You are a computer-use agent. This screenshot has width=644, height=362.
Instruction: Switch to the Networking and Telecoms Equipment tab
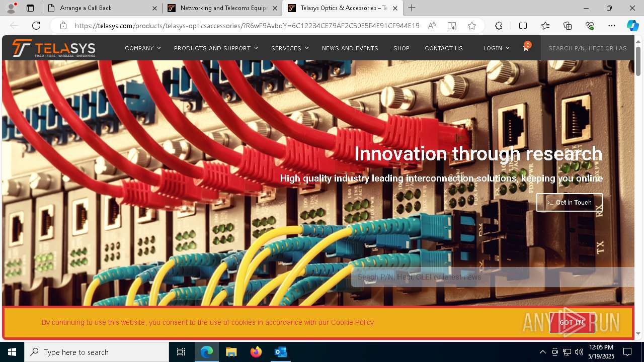222,8
